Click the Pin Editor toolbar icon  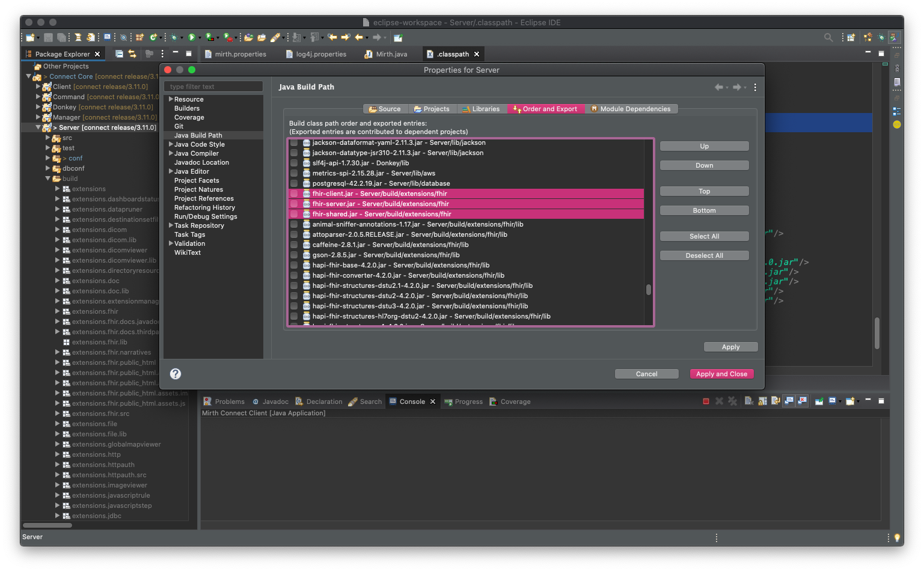[x=398, y=37]
